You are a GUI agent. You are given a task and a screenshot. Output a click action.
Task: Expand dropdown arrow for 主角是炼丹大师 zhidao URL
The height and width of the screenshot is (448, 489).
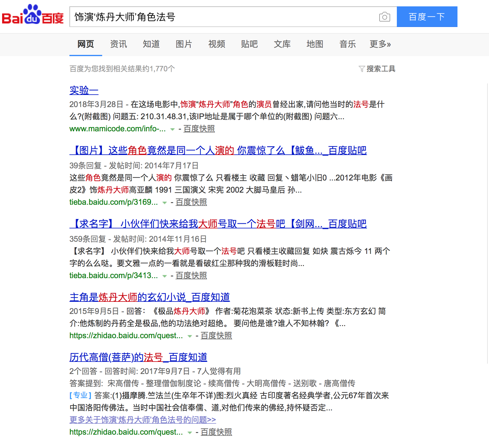coord(190,336)
